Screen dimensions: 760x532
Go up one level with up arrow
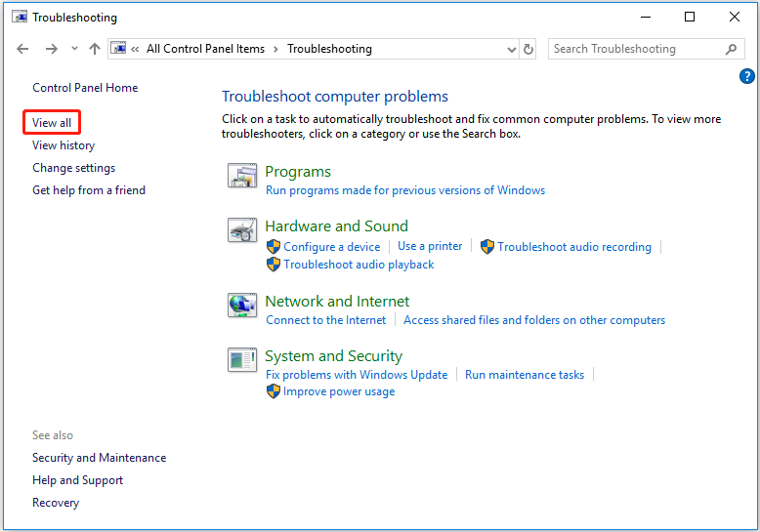point(95,49)
